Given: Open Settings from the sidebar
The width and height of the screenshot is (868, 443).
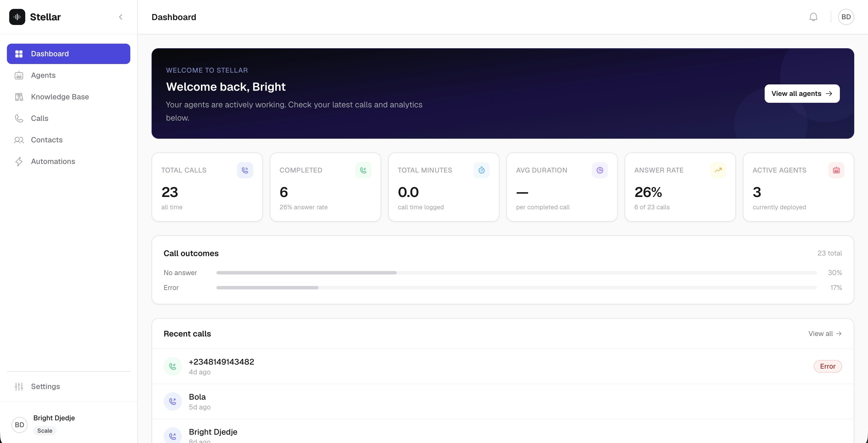Looking at the screenshot, I should click(45, 386).
